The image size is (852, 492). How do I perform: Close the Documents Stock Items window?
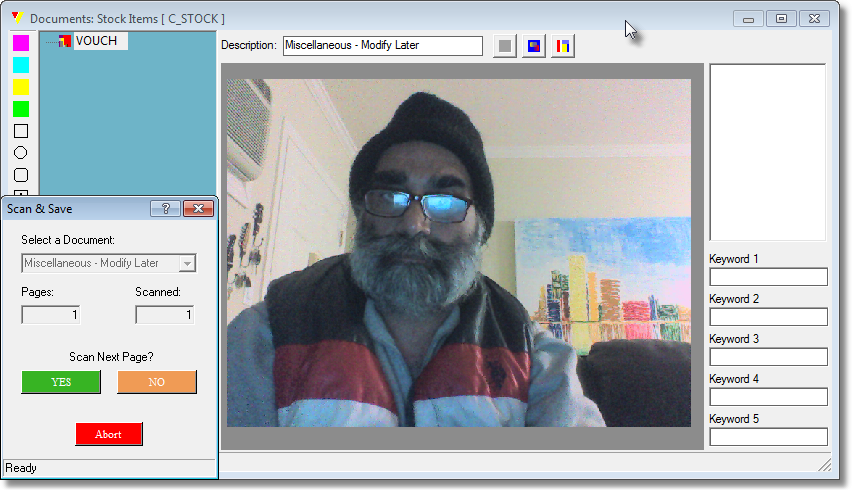(815, 19)
